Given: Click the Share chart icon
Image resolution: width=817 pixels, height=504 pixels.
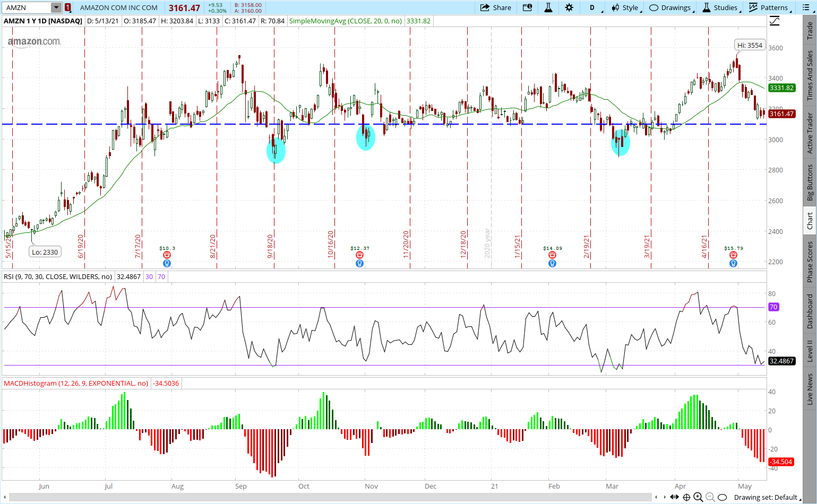Looking at the screenshot, I should [495, 7].
